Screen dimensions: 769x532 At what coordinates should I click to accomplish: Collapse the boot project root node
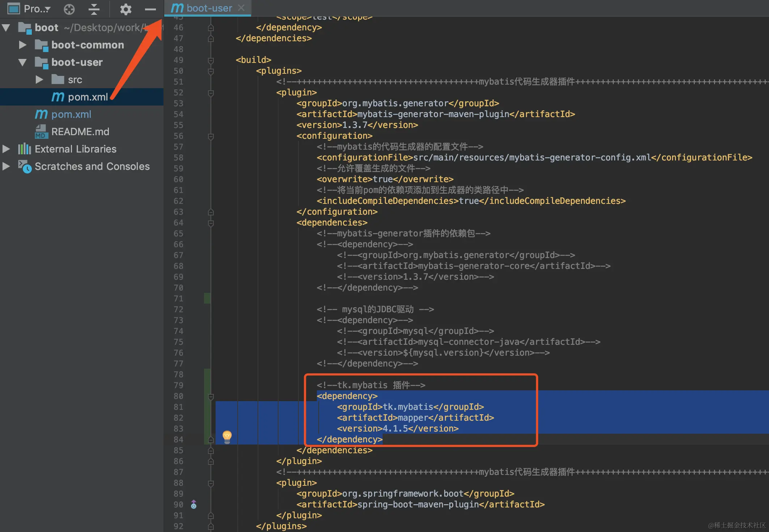click(6, 27)
